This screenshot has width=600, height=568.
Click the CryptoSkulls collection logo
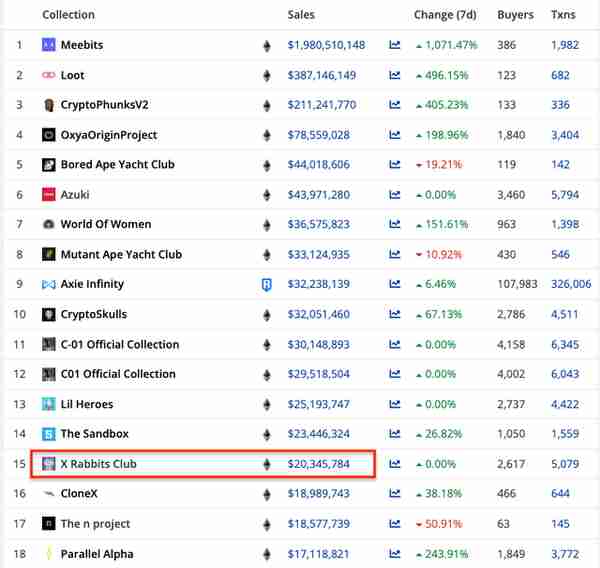[49, 315]
